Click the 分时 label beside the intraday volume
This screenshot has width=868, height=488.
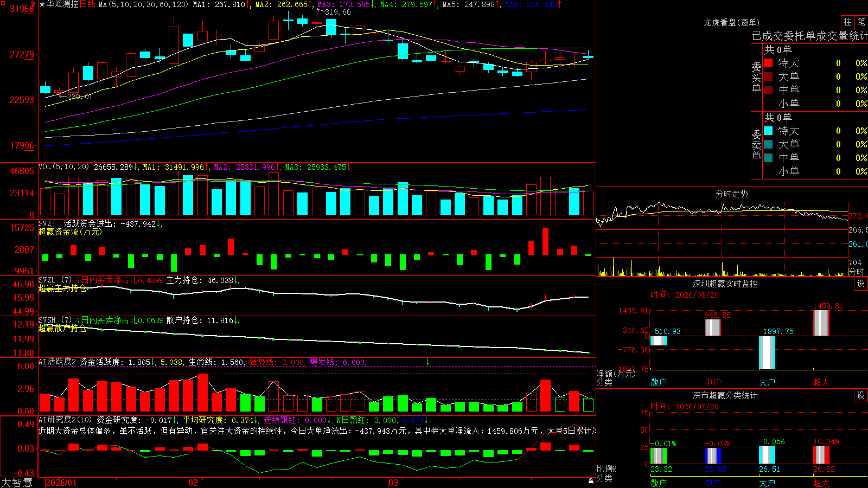pos(857,271)
